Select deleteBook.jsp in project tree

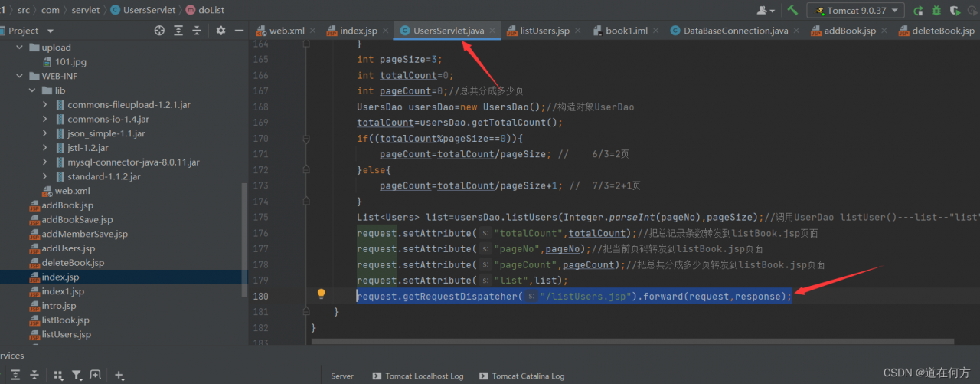pos(67,263)
